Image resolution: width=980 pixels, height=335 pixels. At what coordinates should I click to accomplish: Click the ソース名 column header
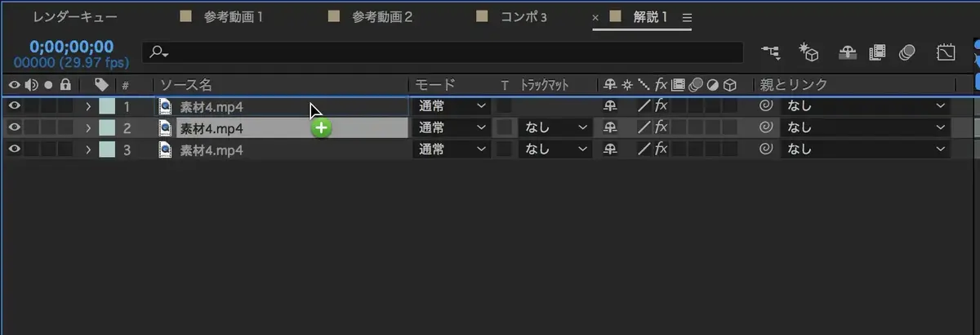[x=186, y=84]
